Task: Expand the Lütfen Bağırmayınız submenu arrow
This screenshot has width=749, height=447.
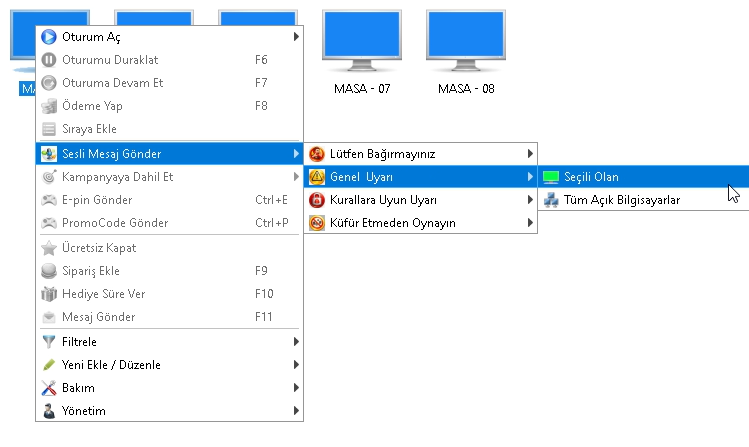Action: coord(530,154)
